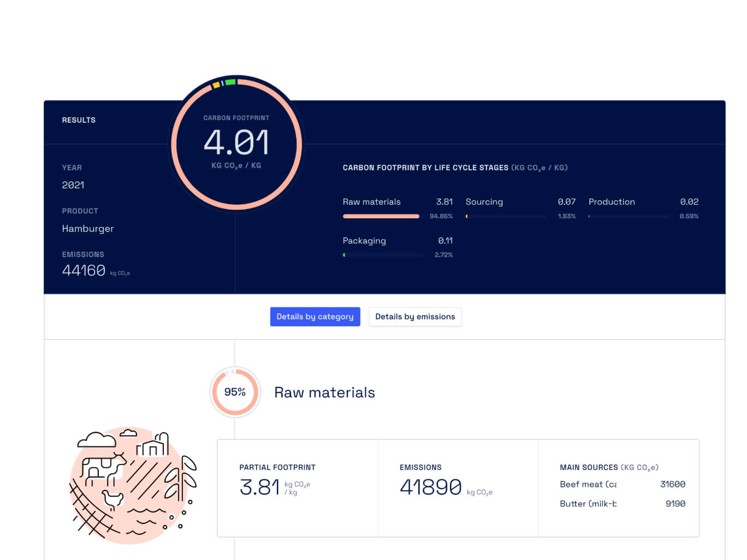Click the Hamburger product name
747x560 pixels.
88,229
